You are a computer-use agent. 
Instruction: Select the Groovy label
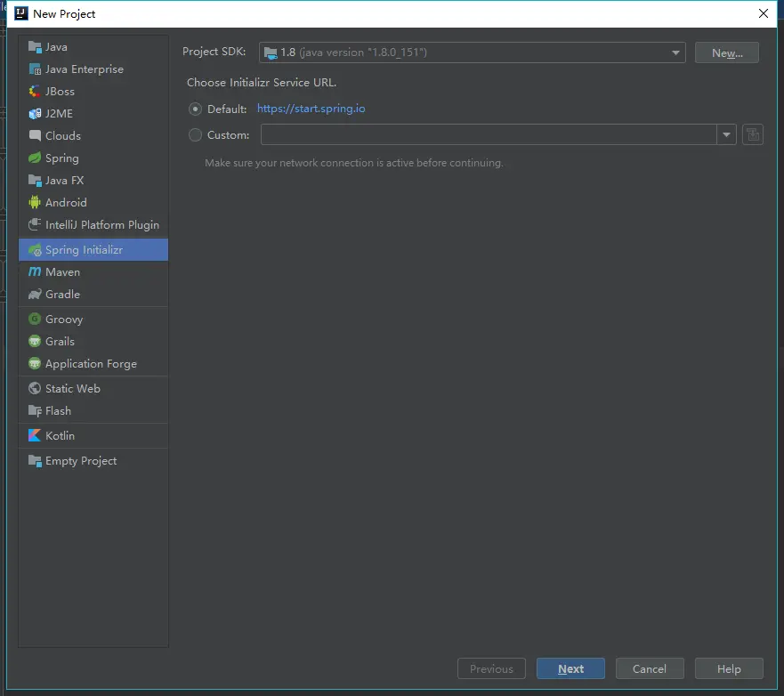click(64, 319)
